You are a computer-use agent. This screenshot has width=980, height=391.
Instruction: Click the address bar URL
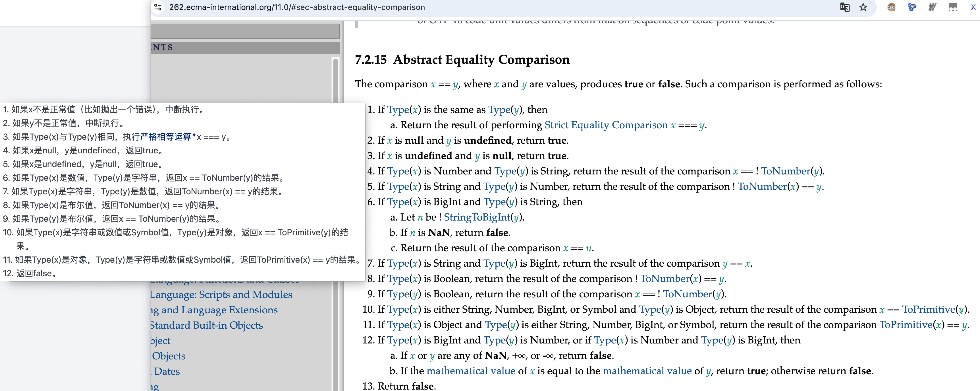[x=297, y=7]
